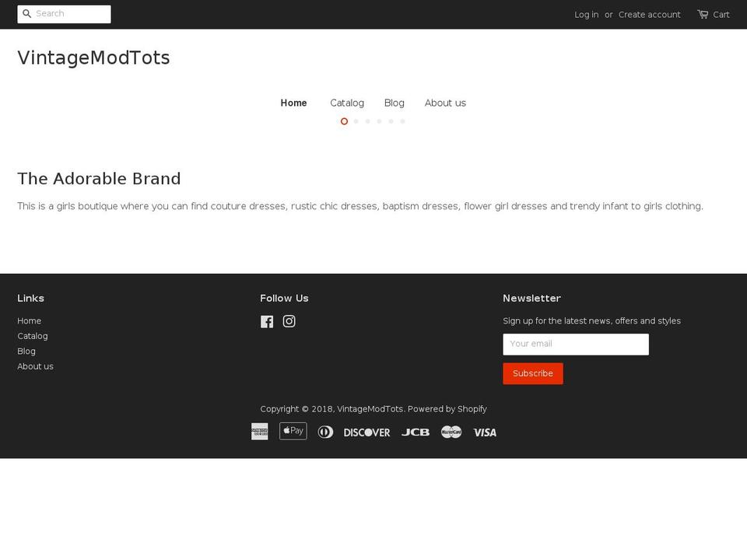Click the girls boutique description paragraph

[x=360, y=206]
